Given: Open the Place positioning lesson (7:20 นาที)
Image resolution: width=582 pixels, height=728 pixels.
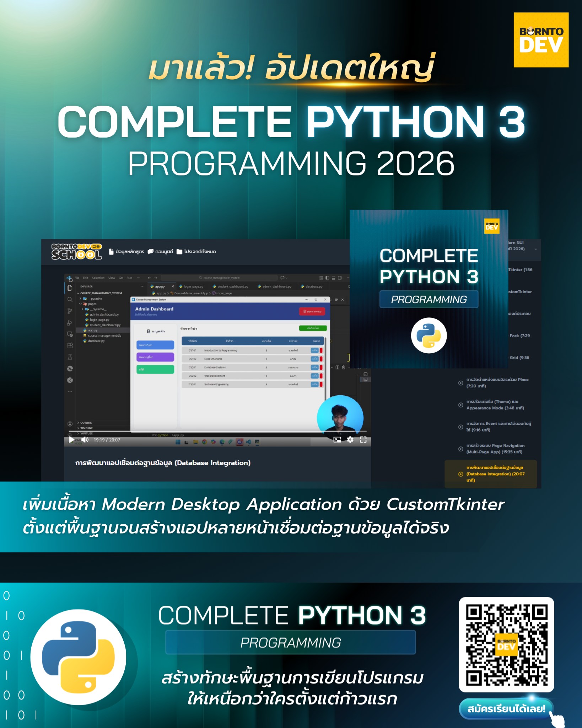Looking at the screenshot, I should tap(495, 383).
